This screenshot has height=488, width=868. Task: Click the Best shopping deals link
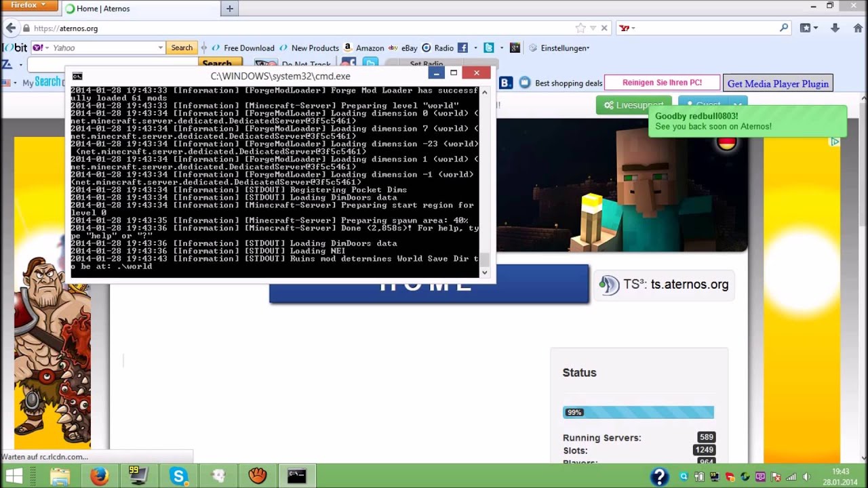point(568,83)
